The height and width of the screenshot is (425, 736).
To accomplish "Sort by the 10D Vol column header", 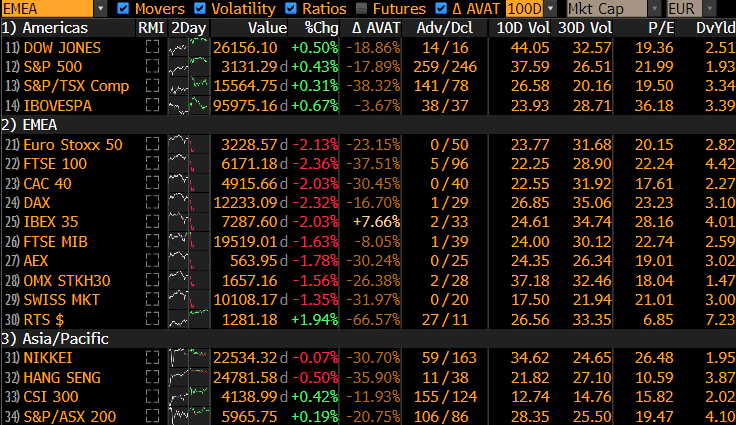I will pyautogui.click(x=523, y=28).
